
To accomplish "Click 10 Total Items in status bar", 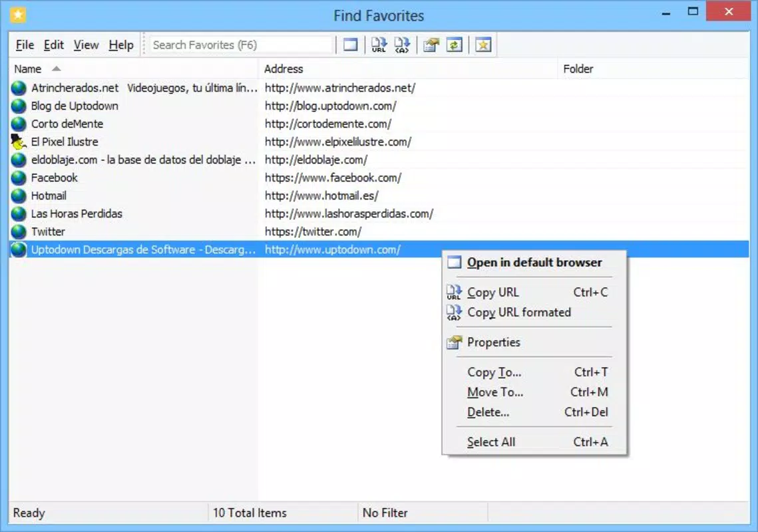I will click(250, 513).
